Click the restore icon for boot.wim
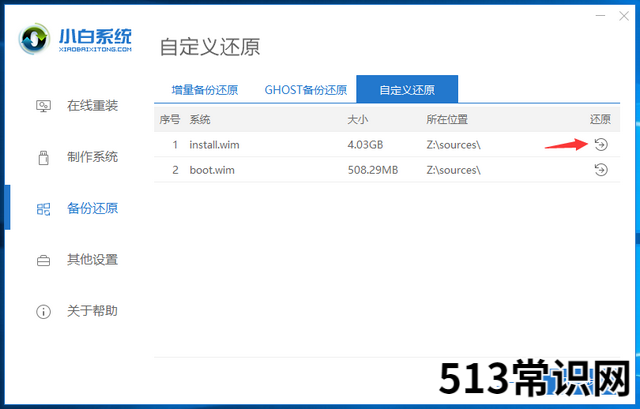This screenshot has width=640, height=409. 601,169
